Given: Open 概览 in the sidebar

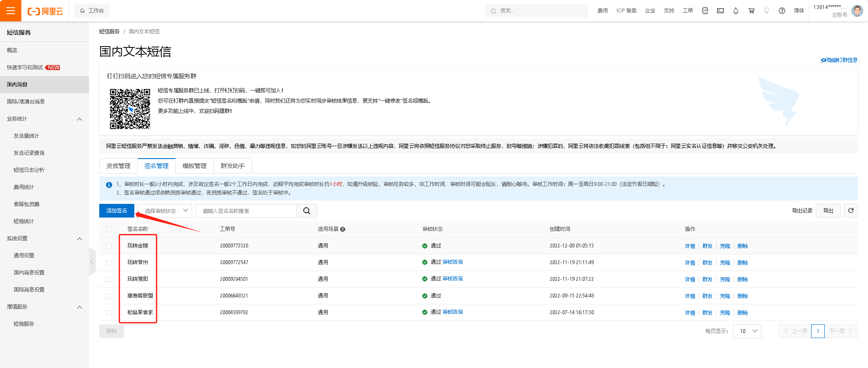Looking at the screenshot, I should pyautogui.click(x=44, y=50).
